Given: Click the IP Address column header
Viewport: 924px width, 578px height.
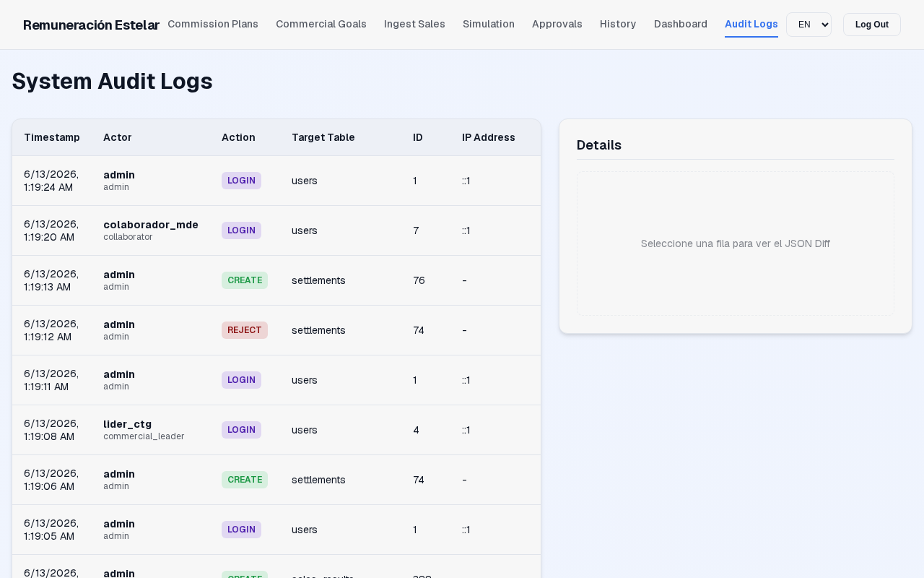Looking at the screenshot, I should coord(489,137).
